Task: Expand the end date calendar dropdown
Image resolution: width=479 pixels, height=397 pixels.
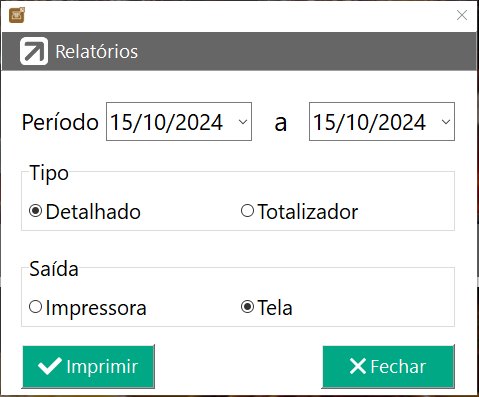Action: click(x=446, y=122)
